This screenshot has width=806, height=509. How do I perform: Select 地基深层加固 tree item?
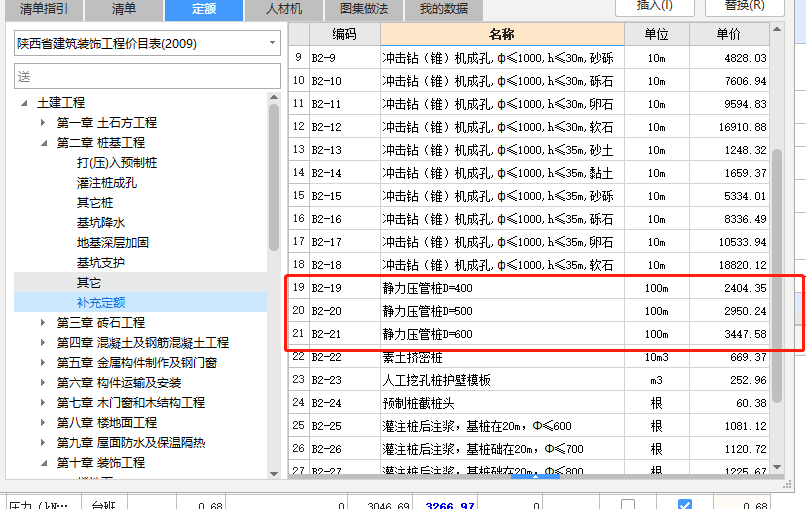[113, 243]
